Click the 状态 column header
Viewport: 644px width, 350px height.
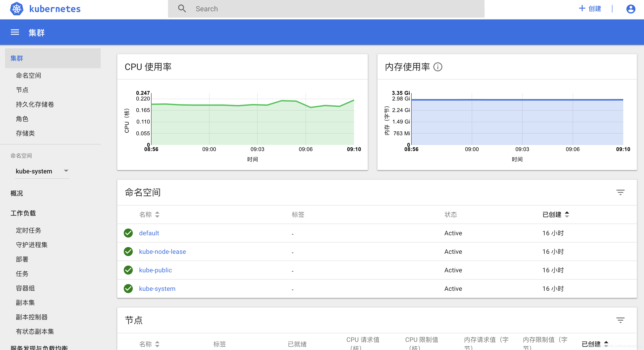click(x=450, y=215)
